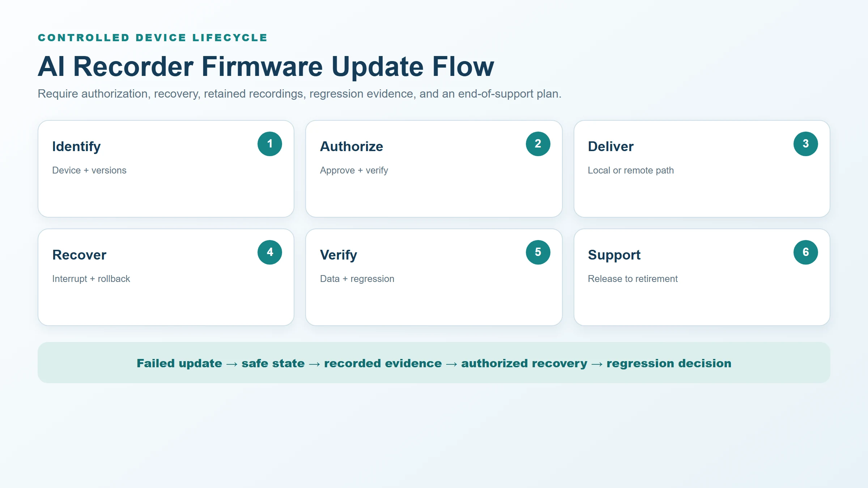Click the step 5 number badge

click(x=538, y=252)
